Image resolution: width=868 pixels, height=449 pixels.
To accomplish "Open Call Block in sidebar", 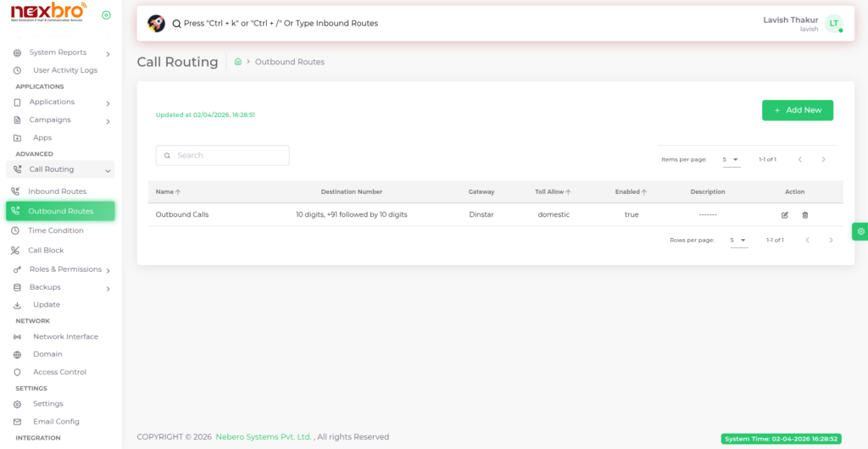I will click(x=46, y=251).
